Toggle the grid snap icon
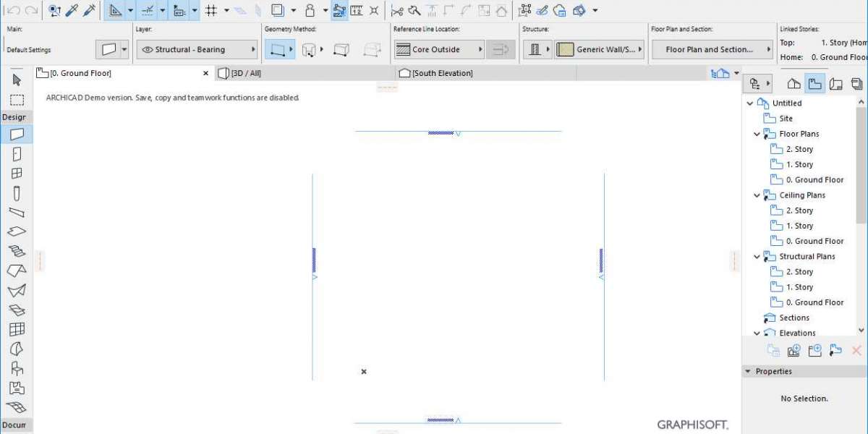The image size is (868, 434). [211, 11]
